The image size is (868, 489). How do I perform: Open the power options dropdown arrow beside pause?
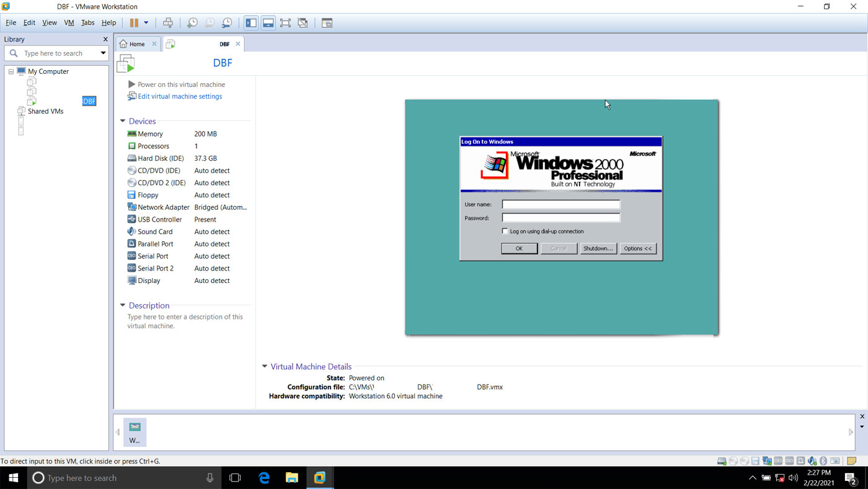[x=146, y=23]
